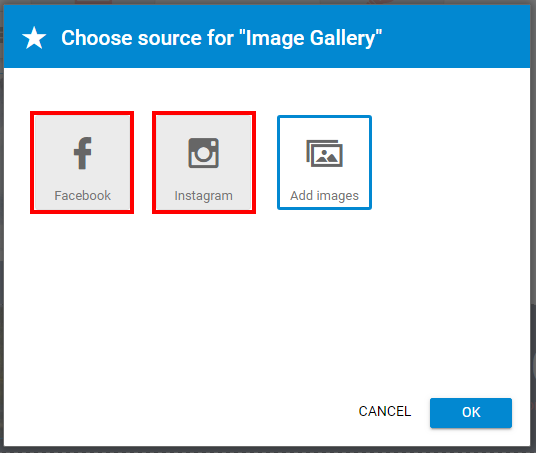Click the 'Instagram' text label
Screen dimensions: 536x453
point(203,196)
